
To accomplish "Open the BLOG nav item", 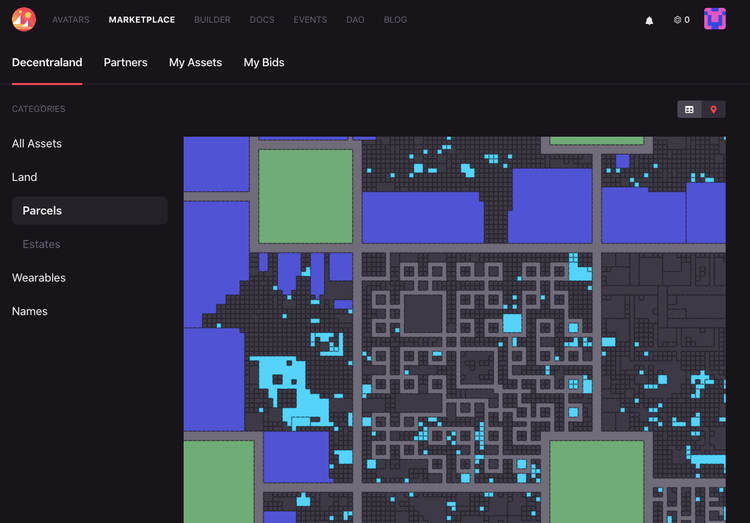I will tap(396, 20).
